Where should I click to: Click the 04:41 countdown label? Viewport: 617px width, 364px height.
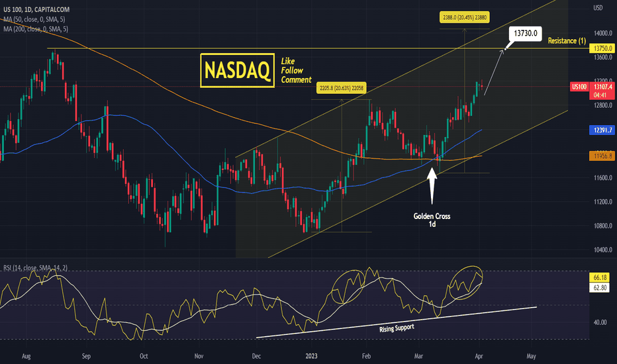click(x=600, y=95)
